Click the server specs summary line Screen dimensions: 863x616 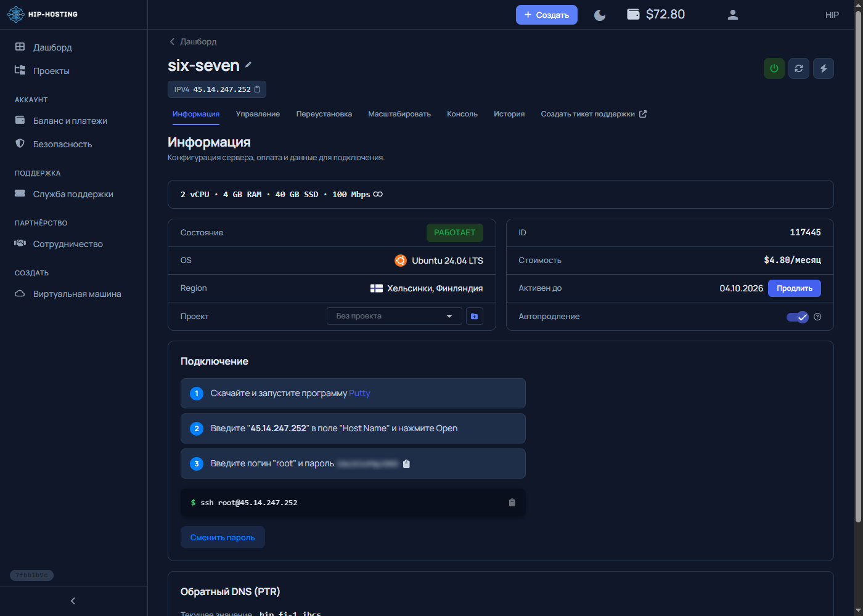[x=501, y=195]
